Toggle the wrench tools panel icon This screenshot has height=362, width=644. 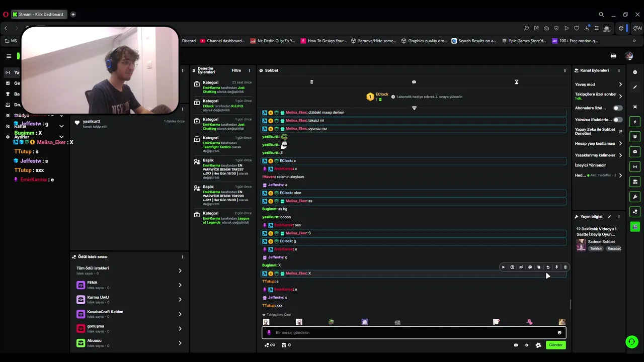(635, 197)
